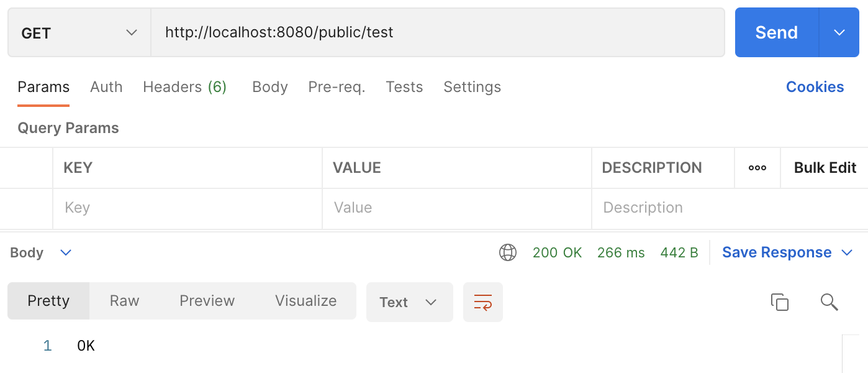
Task: Open the Send button dropdown arrow
Action: click(x=839, y=32)
